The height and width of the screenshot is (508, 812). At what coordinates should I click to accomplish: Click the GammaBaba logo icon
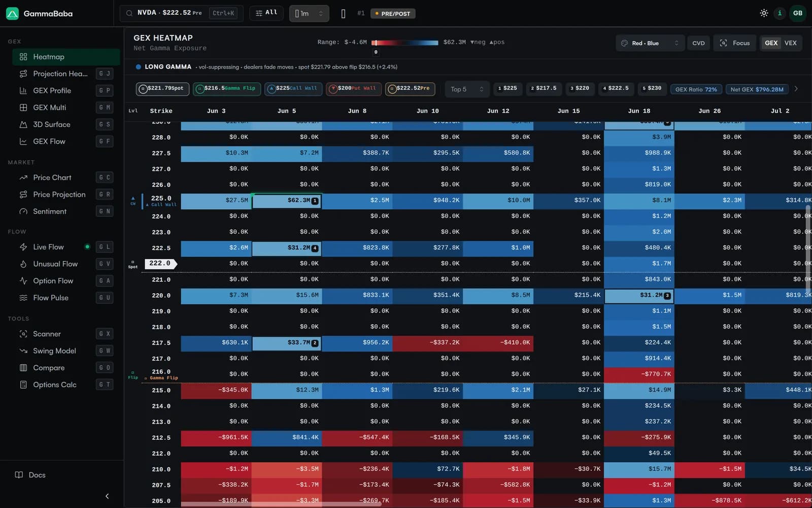(12, 13)
